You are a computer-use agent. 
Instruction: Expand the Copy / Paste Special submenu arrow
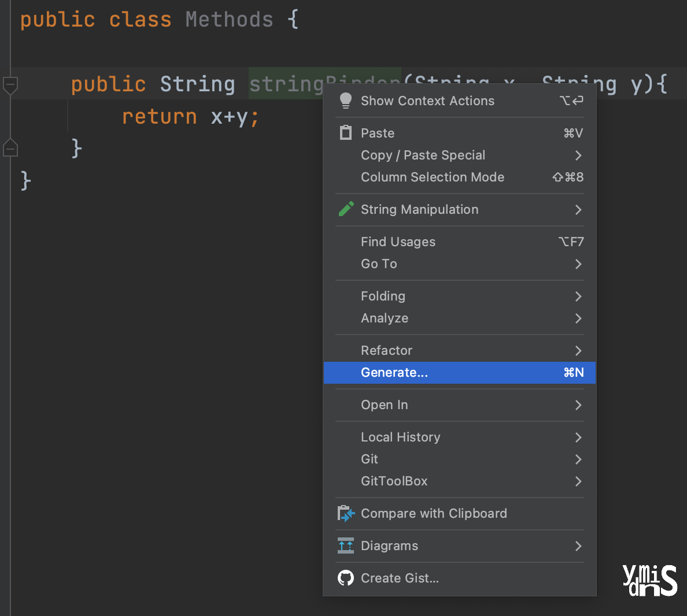tap(578, 155)
